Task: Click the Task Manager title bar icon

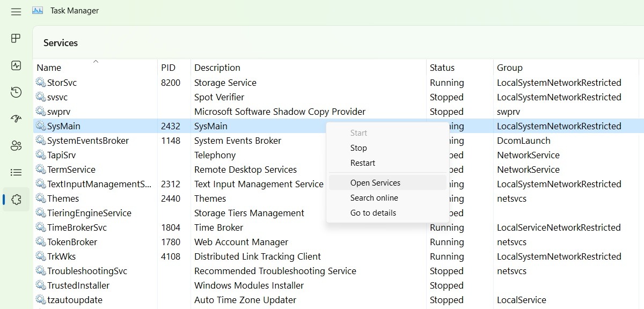Action: (37, 10)
